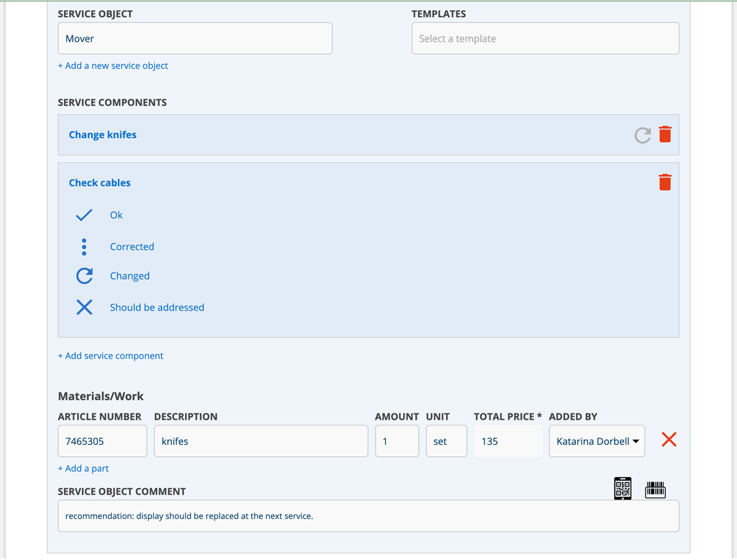The height and width of the screenshot is (560, 737).
Task: Select the Should be addressed option
Action: [157, 307]
